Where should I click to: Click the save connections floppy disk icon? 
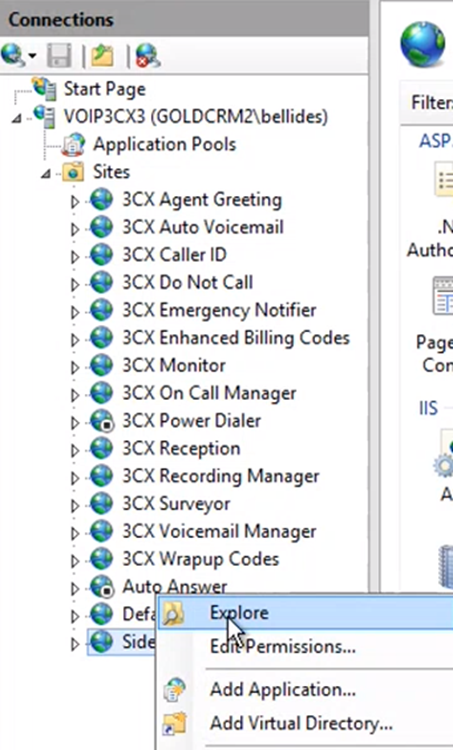tap(60, 55)
